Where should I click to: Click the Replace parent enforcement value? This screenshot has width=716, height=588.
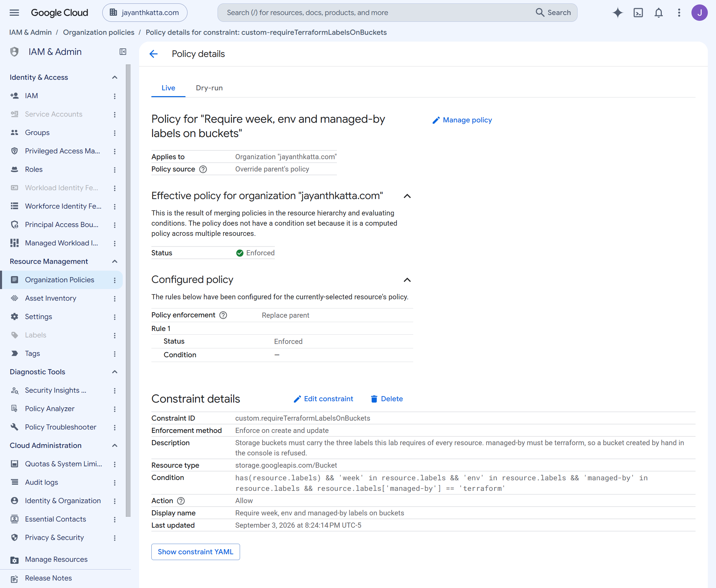[285, 315]
